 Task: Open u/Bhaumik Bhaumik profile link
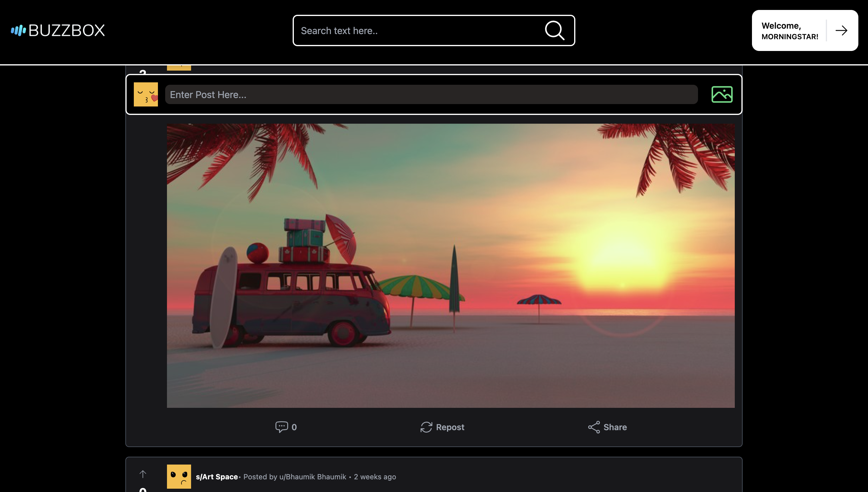312,476
